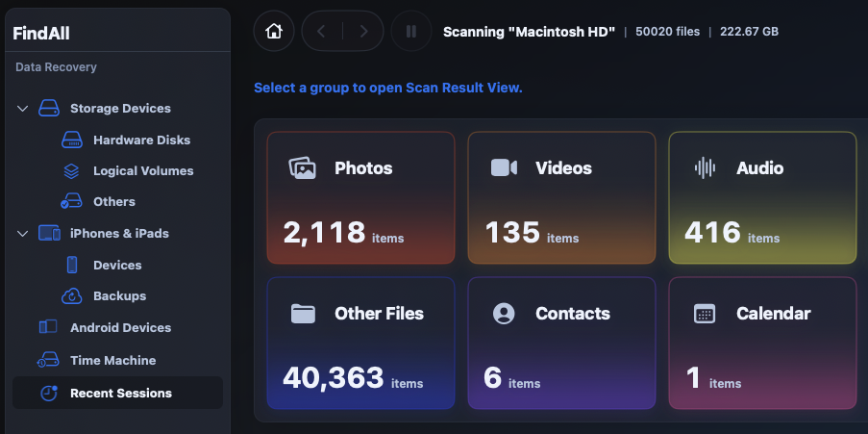Select Recent Sessions sidebar entry
This screenshot has height=434, width=868.
[x=117, y=393]
